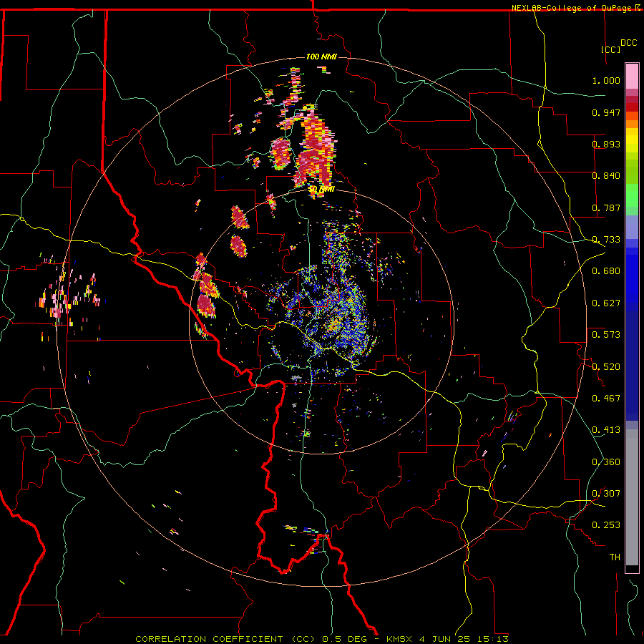This screenshot has width=644, height=644.
Task: Click the 0.627 legend value
Action: [606, 303]
